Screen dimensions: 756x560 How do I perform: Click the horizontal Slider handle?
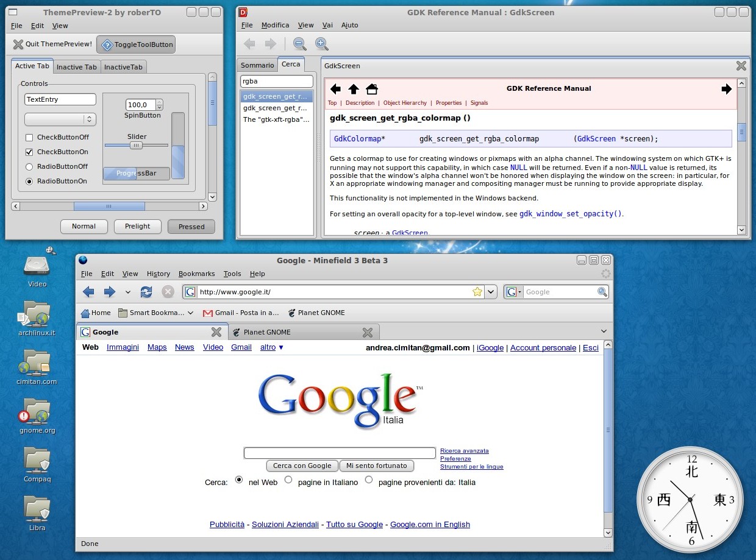136,146
